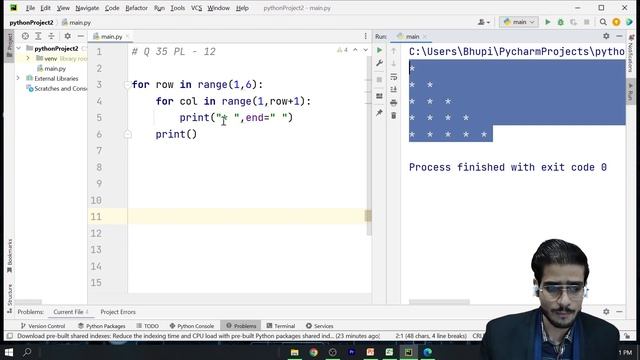640x360 pixels.
Task: Hide the Problems tool window
Action: tap(619, 312)
